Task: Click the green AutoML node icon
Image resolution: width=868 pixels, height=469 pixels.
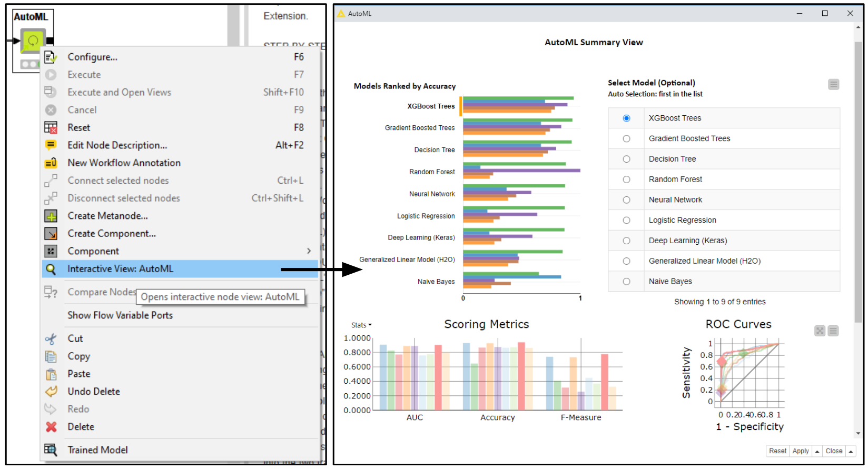Action: pyautogui.click(x=33, y=40)
